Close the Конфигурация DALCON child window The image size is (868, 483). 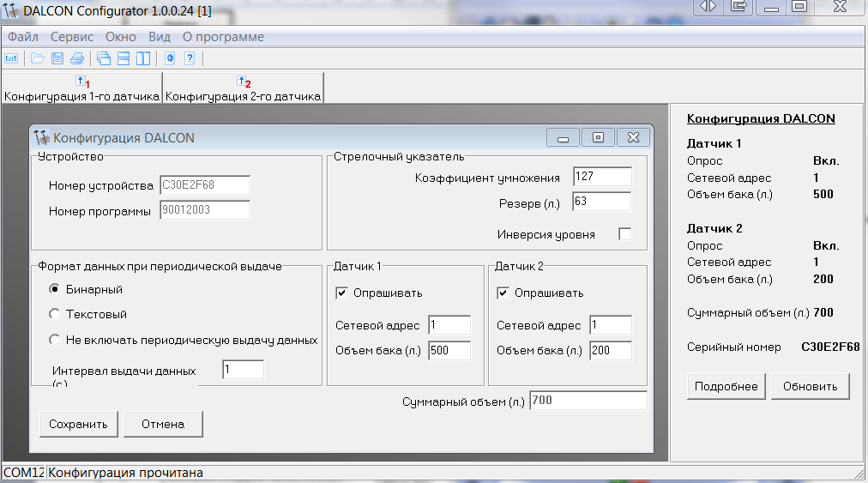pos(633,137)
